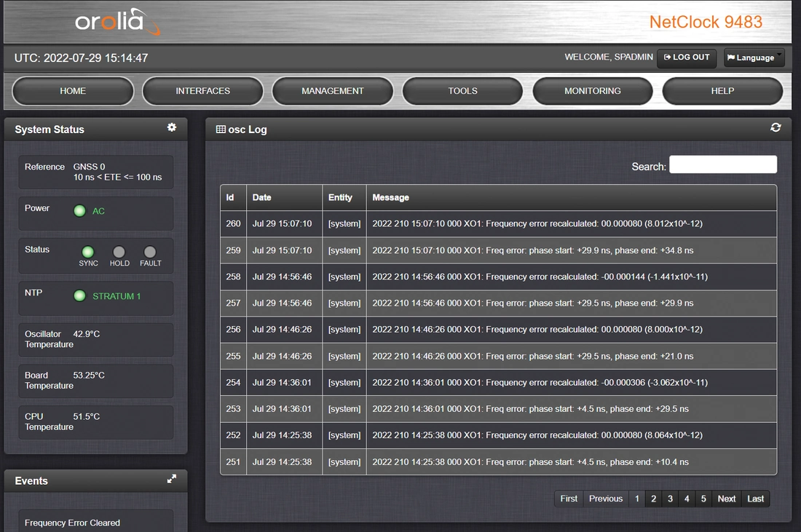The width and height of the screenshot is (801, 532).
Task: Focus the log Search field
Action: pos(723,164)
